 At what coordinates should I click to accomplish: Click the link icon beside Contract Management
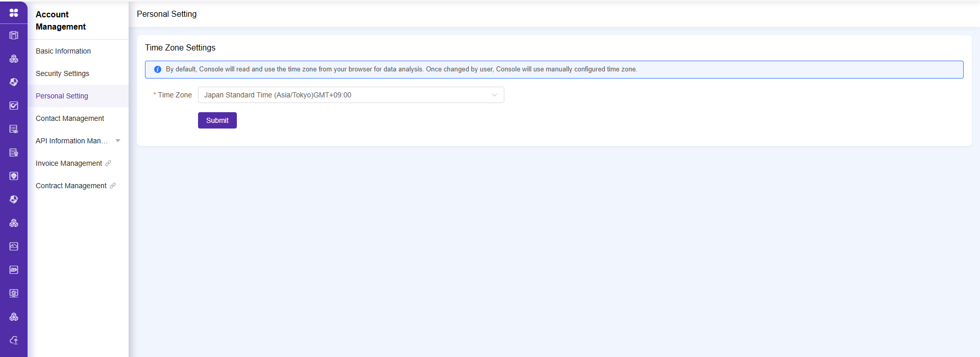[x=113, y=186]
